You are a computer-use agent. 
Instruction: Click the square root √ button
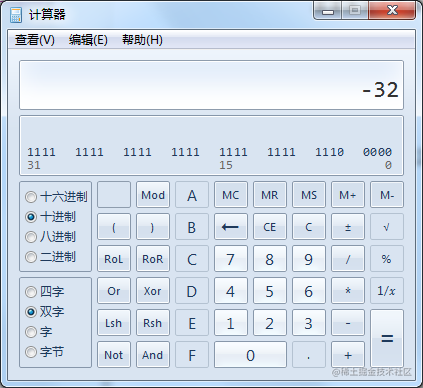(x=387, y=227)
